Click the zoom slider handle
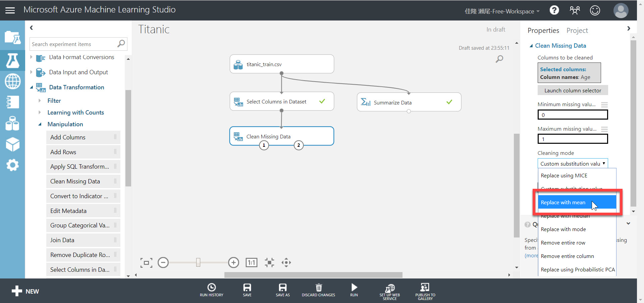The width and height of the screenshot is (644, 303). pyautogui.click(x=198, y=262)
